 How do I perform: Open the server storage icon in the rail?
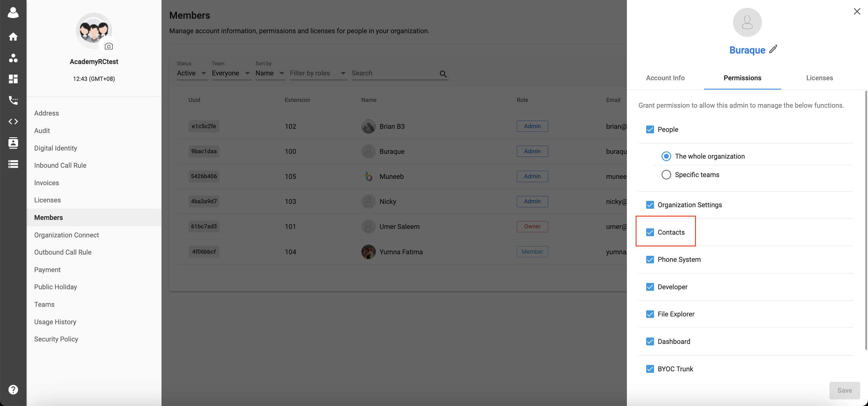[x=13, y=164]
